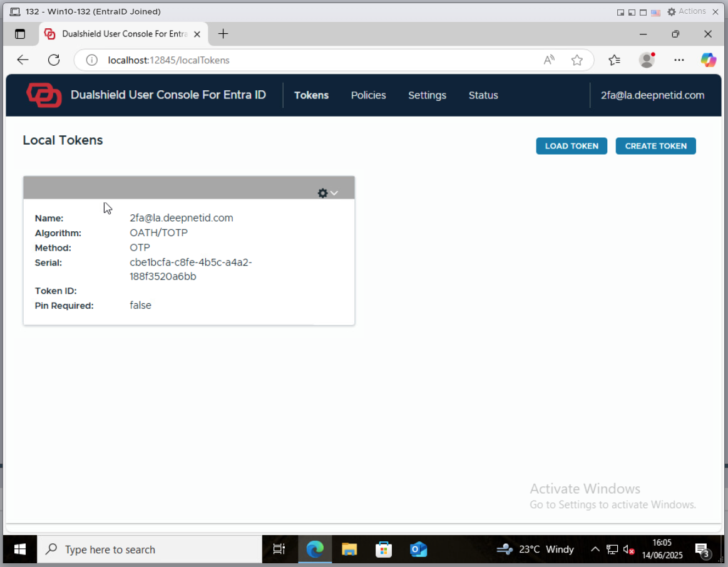Go to the Settings page
The image size is (728, 567).
427,95
